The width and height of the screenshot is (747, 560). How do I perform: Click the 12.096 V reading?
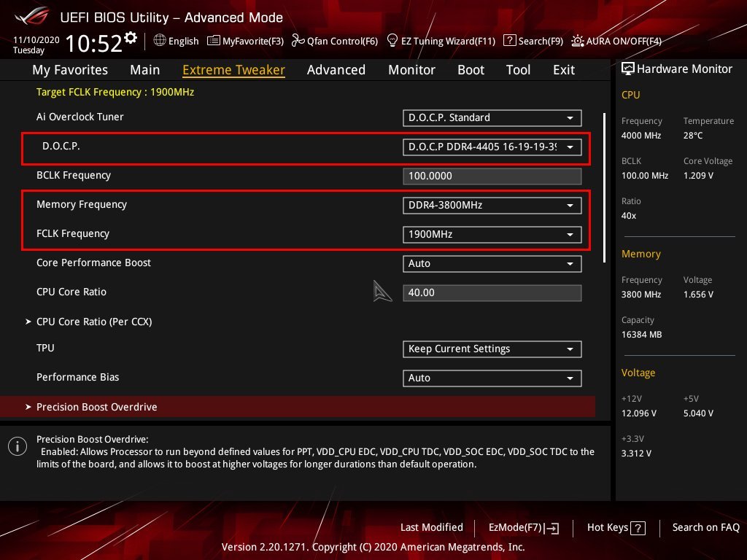(x=639, y=413)
